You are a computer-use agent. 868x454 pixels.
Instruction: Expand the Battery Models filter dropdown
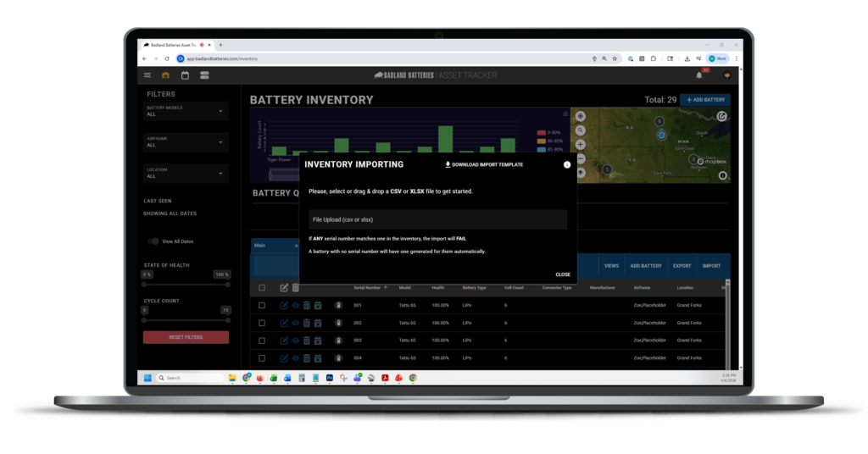pos(186,111)
